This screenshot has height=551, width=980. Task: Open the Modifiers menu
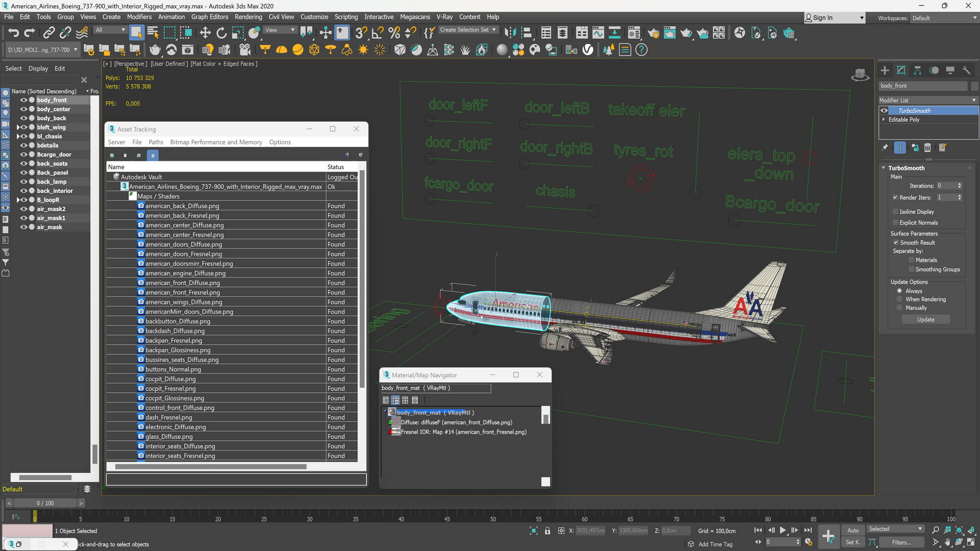point(139,17)
